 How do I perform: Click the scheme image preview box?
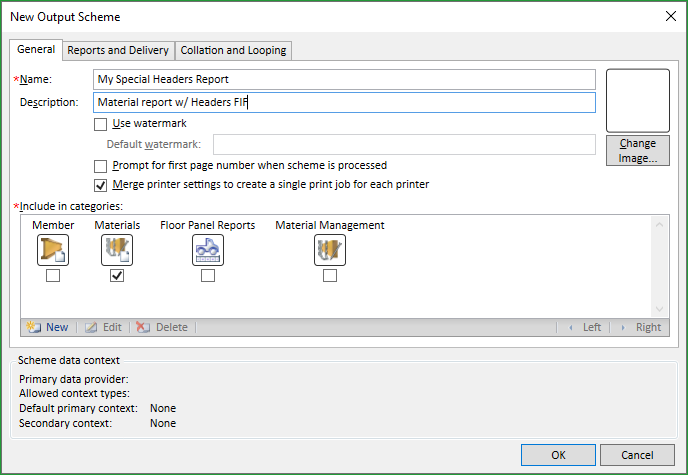click(638, 100)
